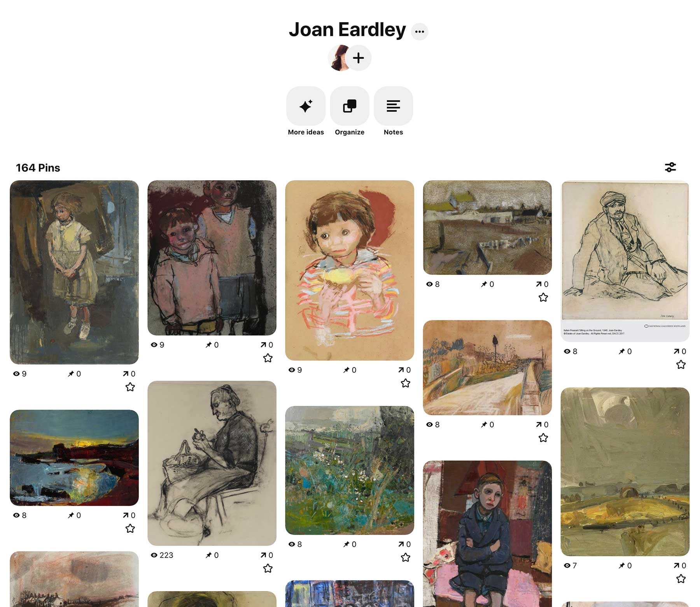This screenshot has width=700, height=607.
Task: Open the Notes icon button
Action: point(393,106)
